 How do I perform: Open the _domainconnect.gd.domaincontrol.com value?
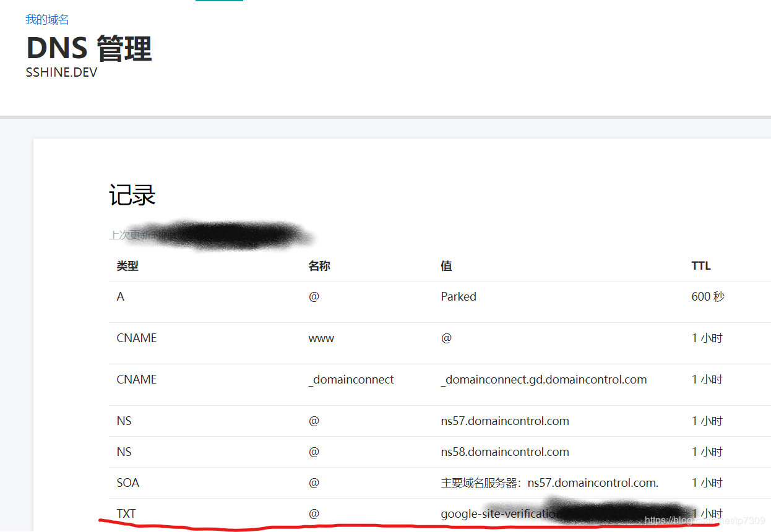click(544, 379)
